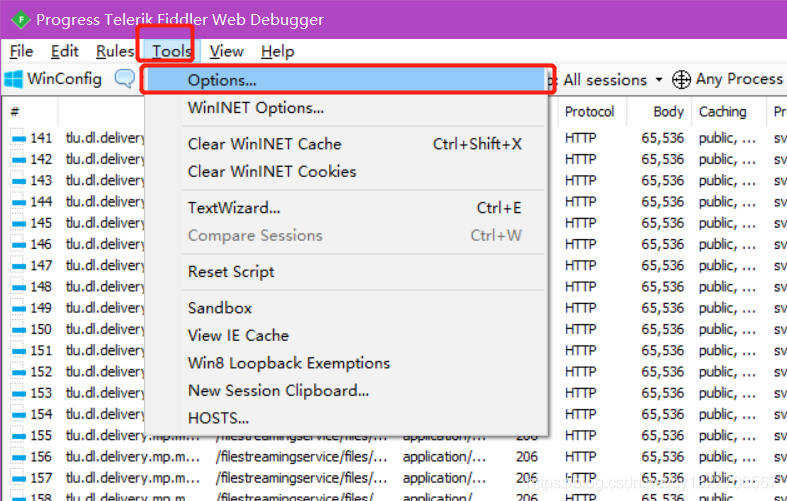The height and width of the screenshot is (501, 787).
Task: Open the Edit menu
Action: coord(65,51)
